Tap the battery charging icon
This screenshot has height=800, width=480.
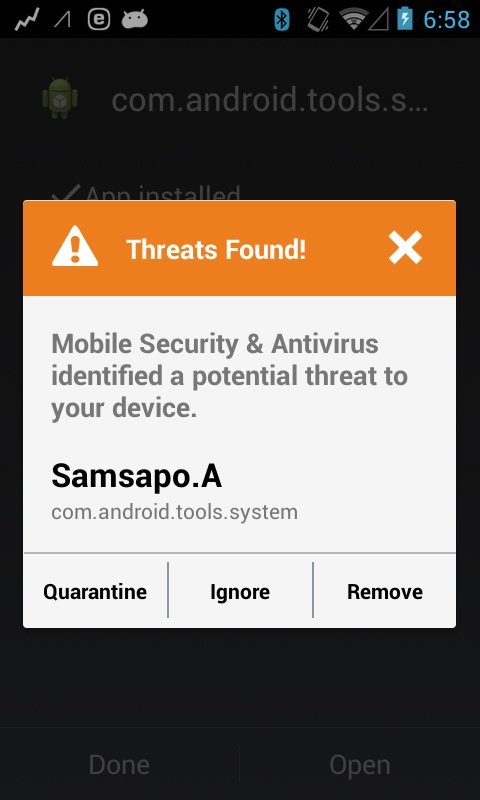(405, 19)
